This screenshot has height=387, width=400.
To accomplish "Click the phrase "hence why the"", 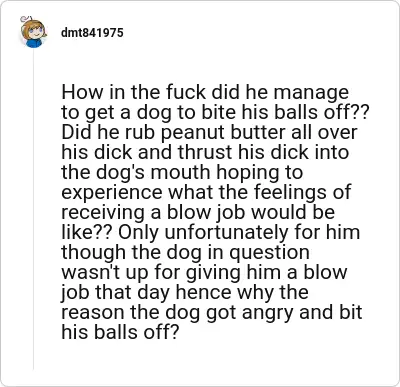I will (242, 292).
